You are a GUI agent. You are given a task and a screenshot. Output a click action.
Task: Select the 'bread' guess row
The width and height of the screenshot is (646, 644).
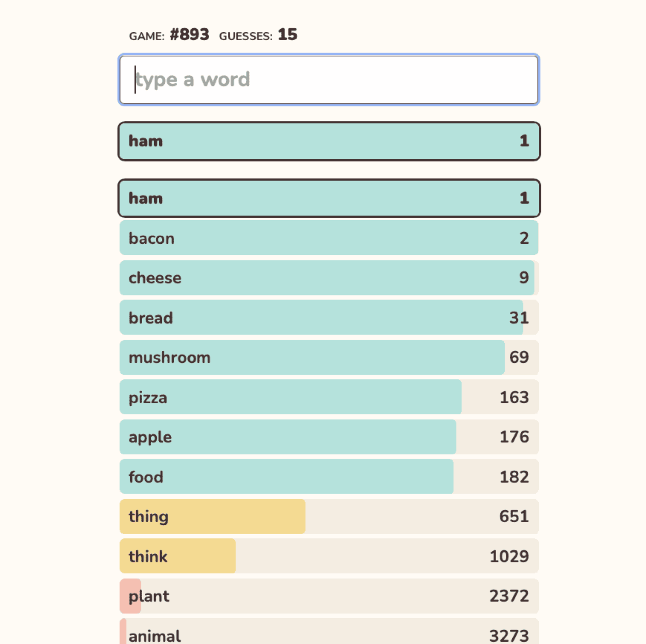click(x=329, y=318)
